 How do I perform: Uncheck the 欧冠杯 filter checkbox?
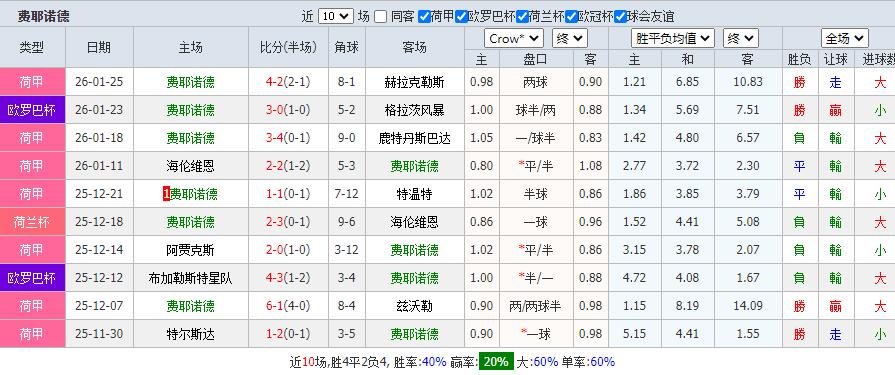[571, 17]
